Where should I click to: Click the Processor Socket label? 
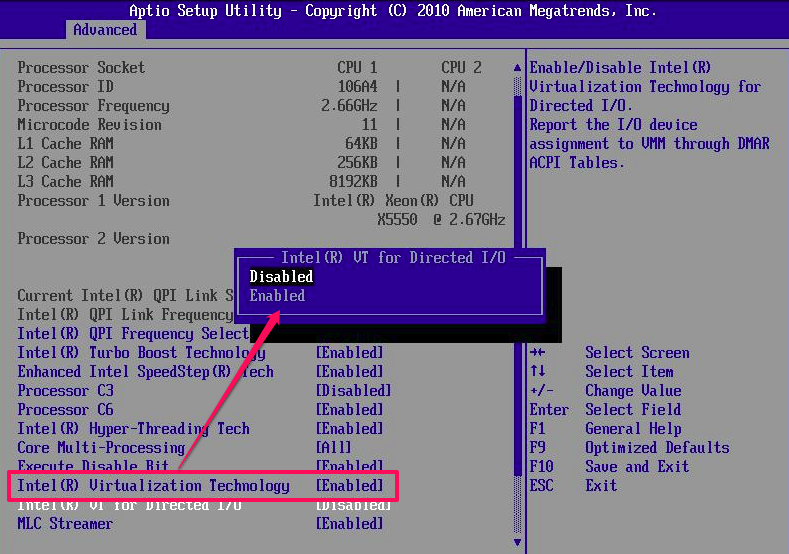[x=81, y=67]
